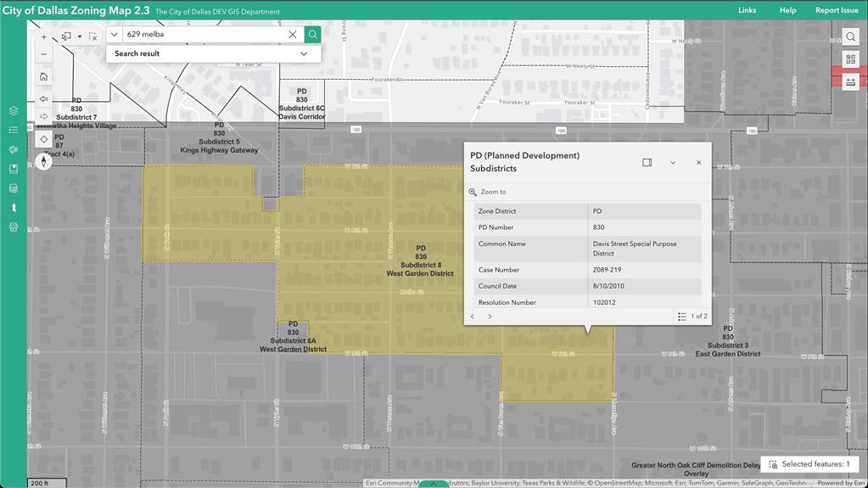The height and width of the screenshot is (488, 868).
Task: Open search source selector dropdown
Action: tap(114, 34)
